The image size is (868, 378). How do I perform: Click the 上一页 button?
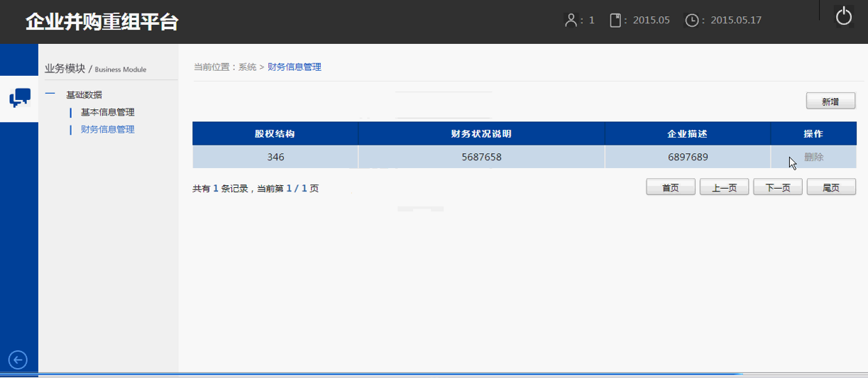pyautogui.click(x=724, y=187)
